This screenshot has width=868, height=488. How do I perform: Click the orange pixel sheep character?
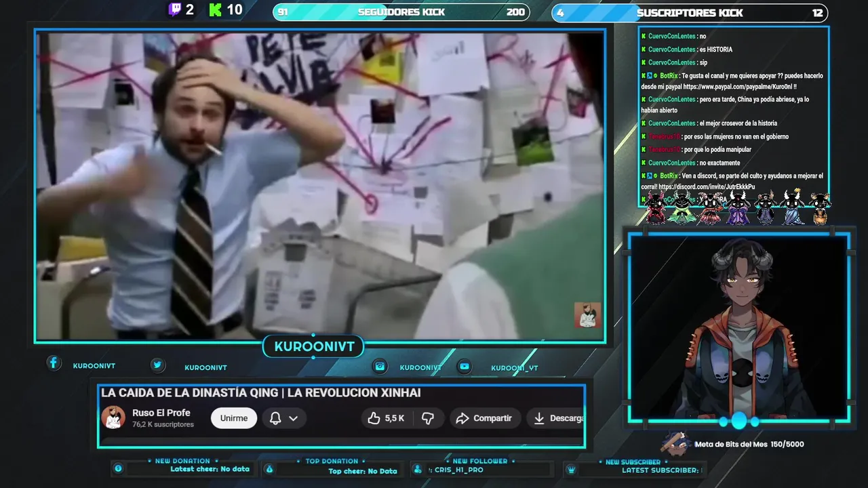[x=820, y=208]
